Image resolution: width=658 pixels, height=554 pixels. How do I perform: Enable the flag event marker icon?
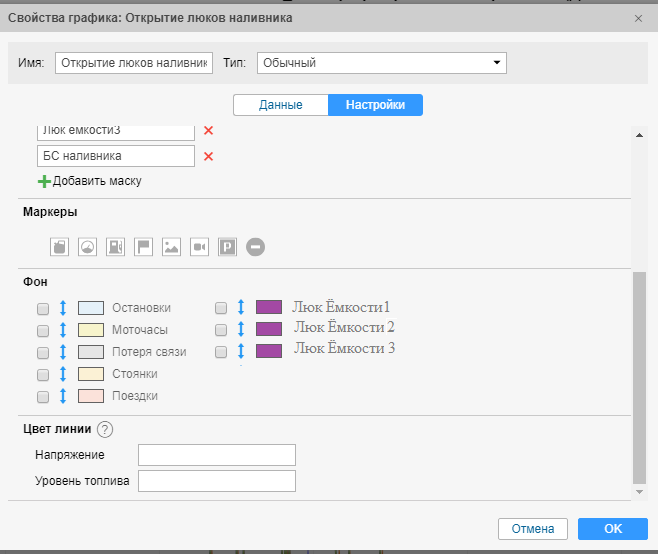[x=144, y=247]
